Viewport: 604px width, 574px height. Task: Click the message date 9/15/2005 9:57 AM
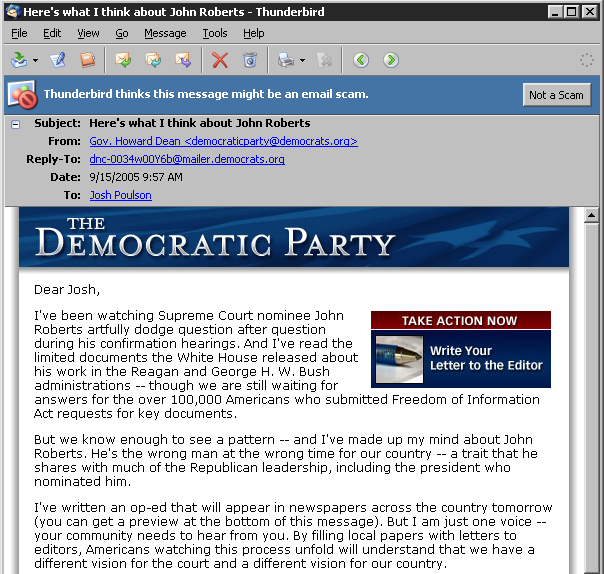(x=136, y=177)
